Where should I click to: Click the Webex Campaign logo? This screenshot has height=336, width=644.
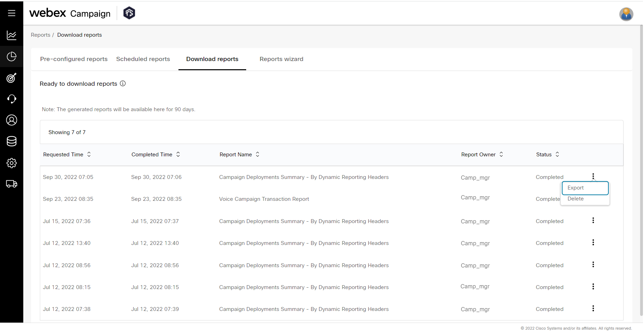coord(70,13)
